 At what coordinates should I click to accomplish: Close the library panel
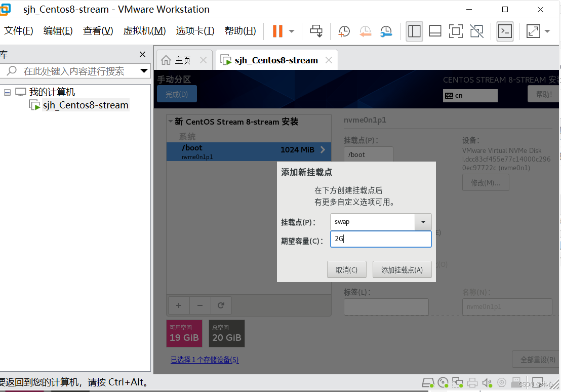pyautogui.click(x=142, y=54)
